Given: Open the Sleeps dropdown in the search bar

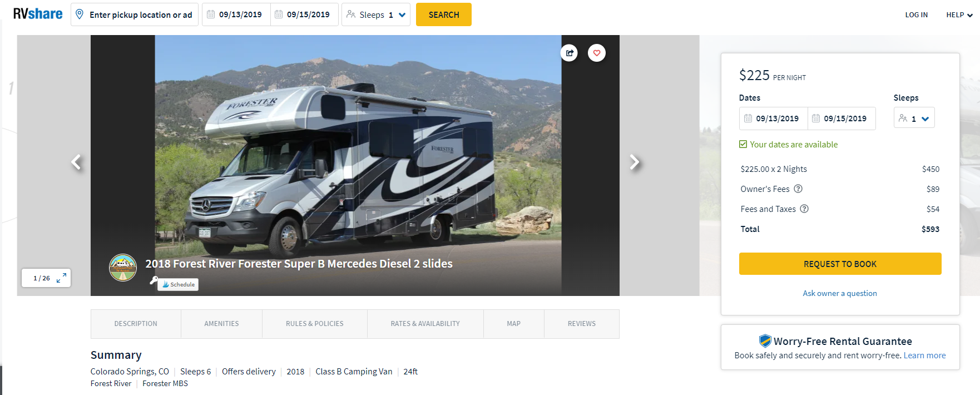Looking at the screenshot, I should pos(376,14).
